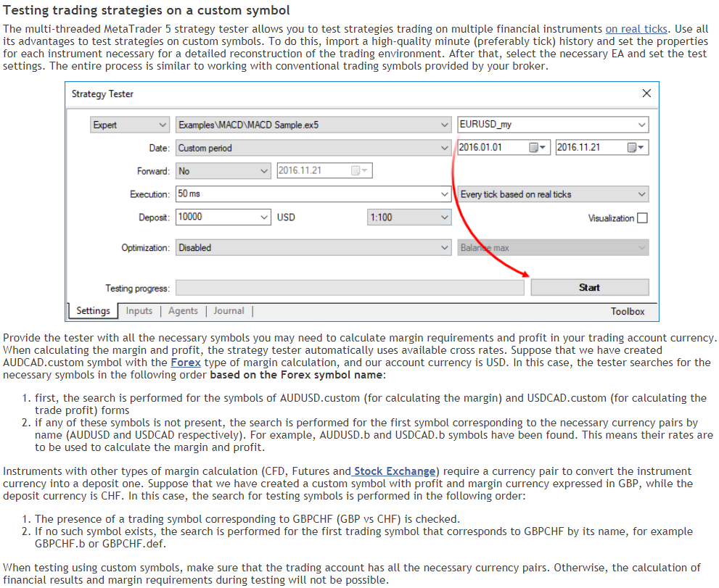Click the 'Forward:' label
The height and width of the screenshot is (588, 719).
(x=153, y=171)
